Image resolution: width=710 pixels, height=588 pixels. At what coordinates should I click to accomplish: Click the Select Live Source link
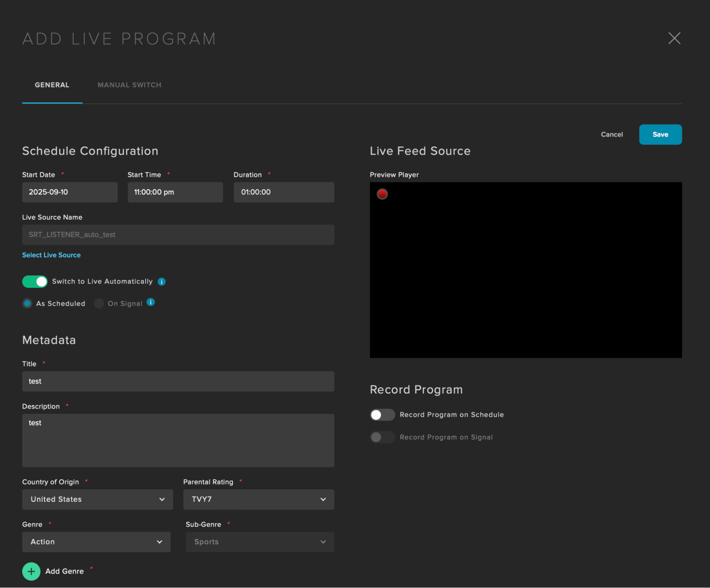pyautogui.click(x=51, y=255)
